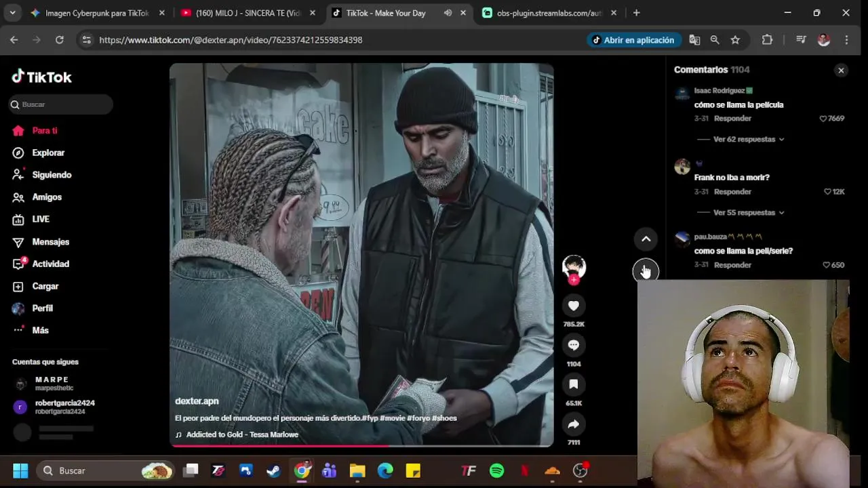
Task: Open Isaac Rodriguez's profile name
Action: tap(719, 91)
